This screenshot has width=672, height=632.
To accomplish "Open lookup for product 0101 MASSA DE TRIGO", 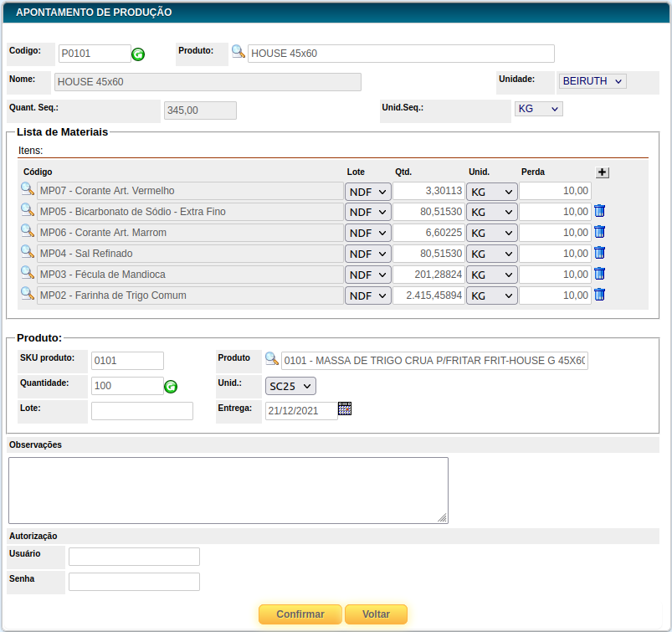I will 272,359.
